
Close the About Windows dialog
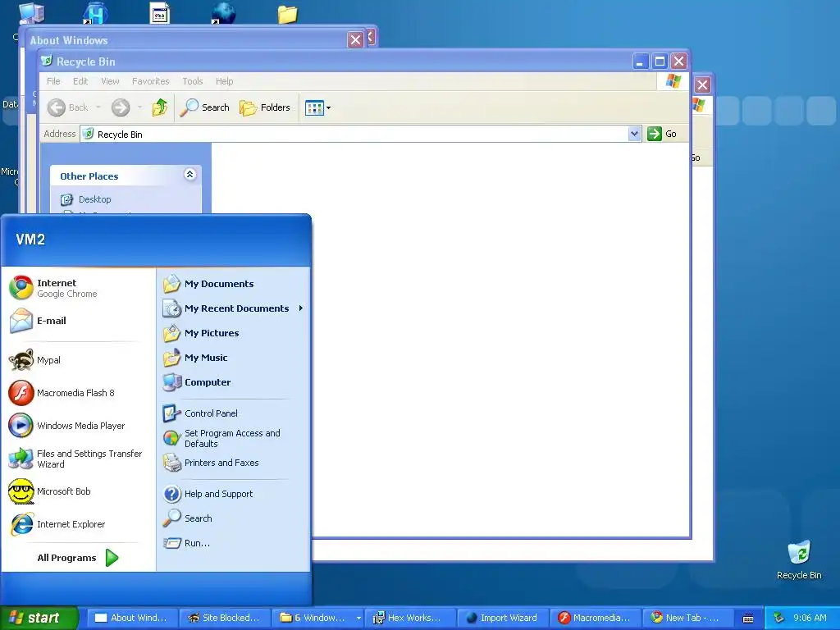tap(355, 40)
